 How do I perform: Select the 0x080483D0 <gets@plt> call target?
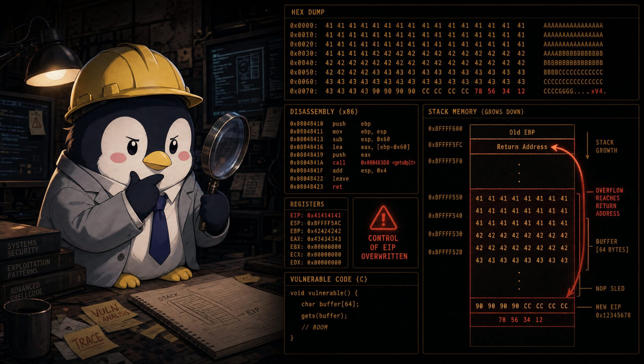coord(388,163)
